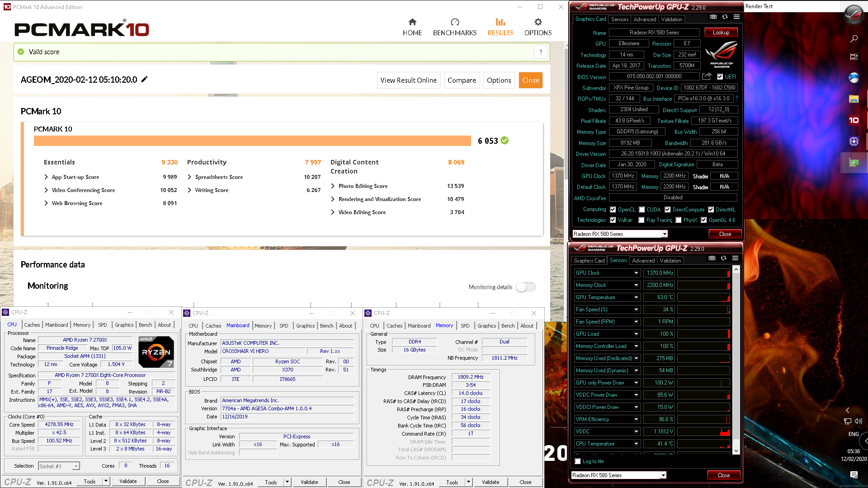Screen dimensions: 868x488
Task: Open Sensors tab in upper GPU-Z
Action: point(619,19)
